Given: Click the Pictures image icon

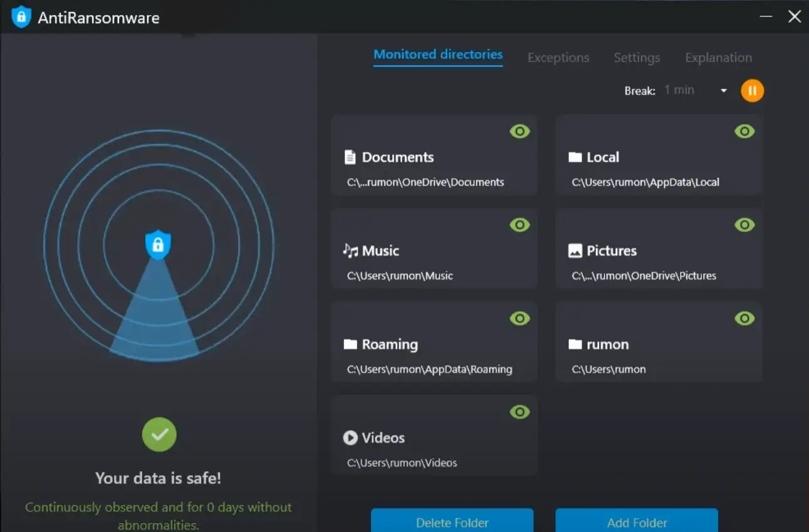Looking at the screenshot, I should coord(575,251).
